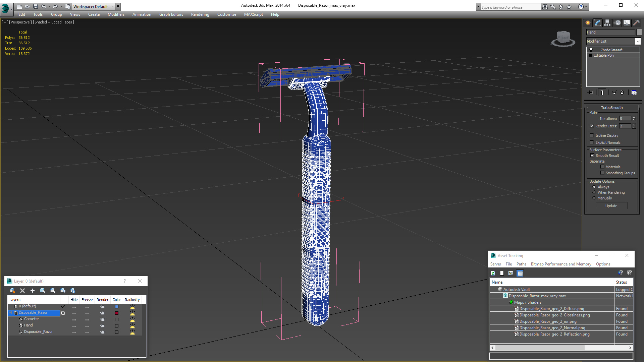Click Make Unique in the modifier stack

coord(614,93)
